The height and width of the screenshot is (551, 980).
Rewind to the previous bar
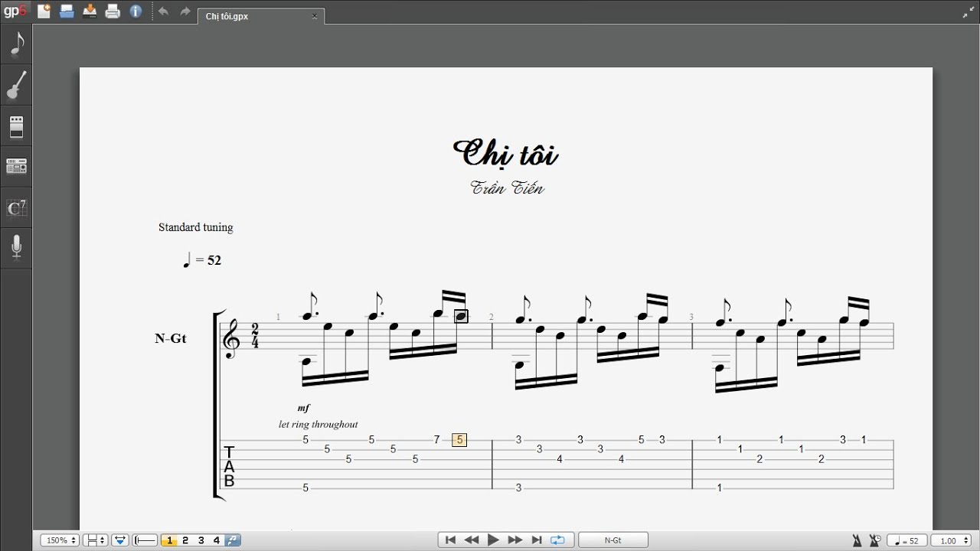pos(472,540)
